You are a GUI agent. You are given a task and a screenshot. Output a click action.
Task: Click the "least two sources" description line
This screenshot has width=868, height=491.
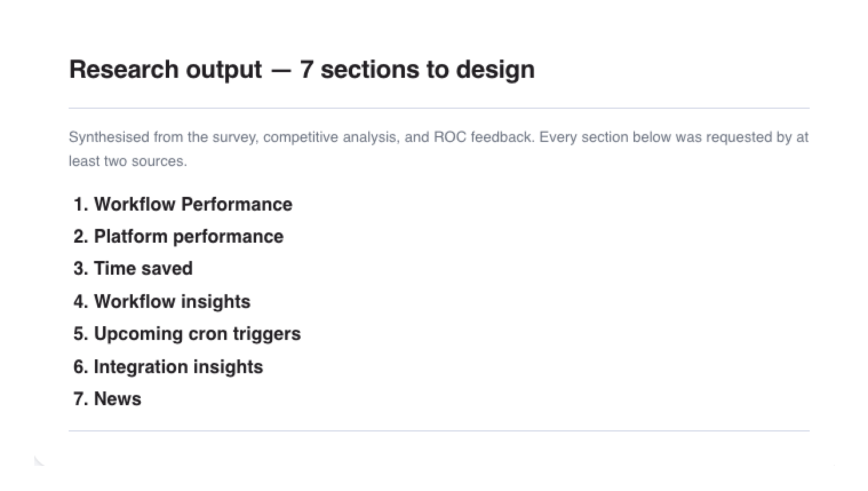point(128,161)
